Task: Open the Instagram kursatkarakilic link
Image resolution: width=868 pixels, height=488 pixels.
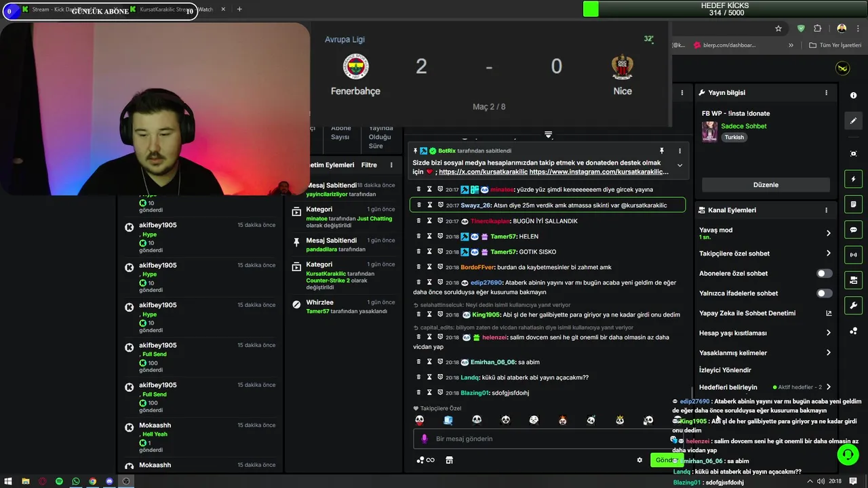Action: 599,172
